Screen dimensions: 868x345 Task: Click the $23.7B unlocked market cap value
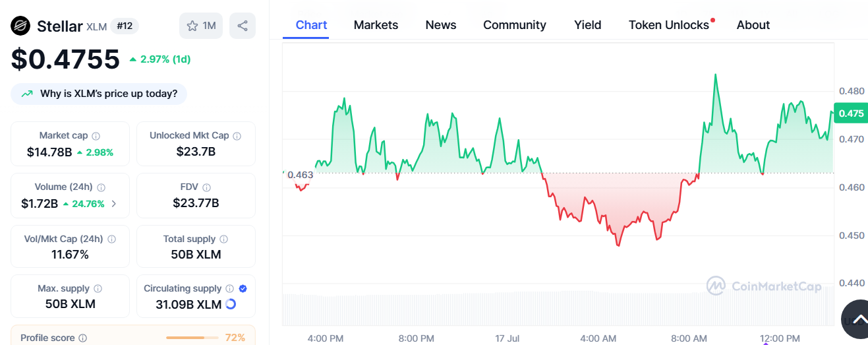tap(196, 152)
